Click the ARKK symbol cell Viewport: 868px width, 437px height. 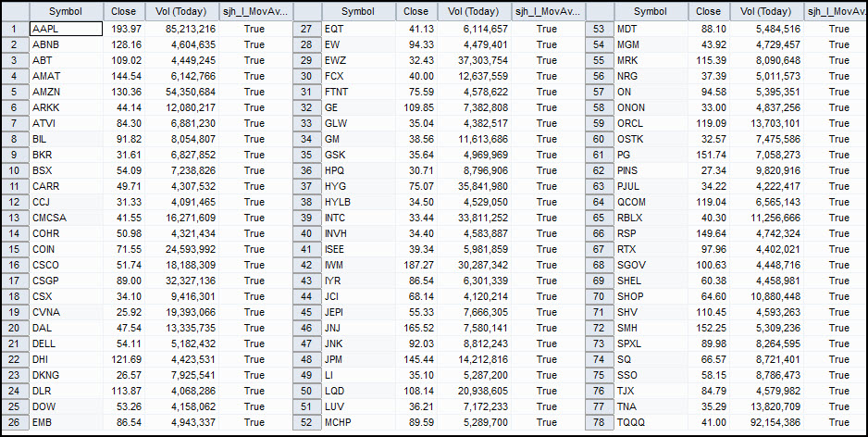(66, 107)
